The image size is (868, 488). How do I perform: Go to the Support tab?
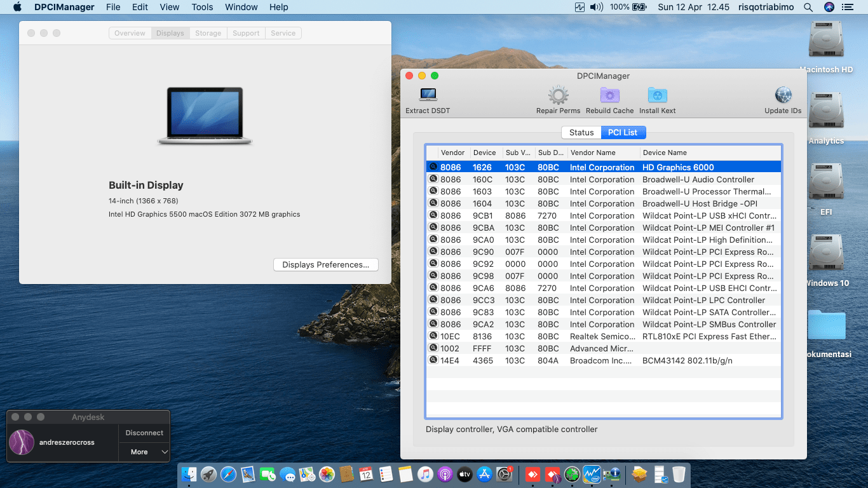pyautogui.click(x=246, y=33)
